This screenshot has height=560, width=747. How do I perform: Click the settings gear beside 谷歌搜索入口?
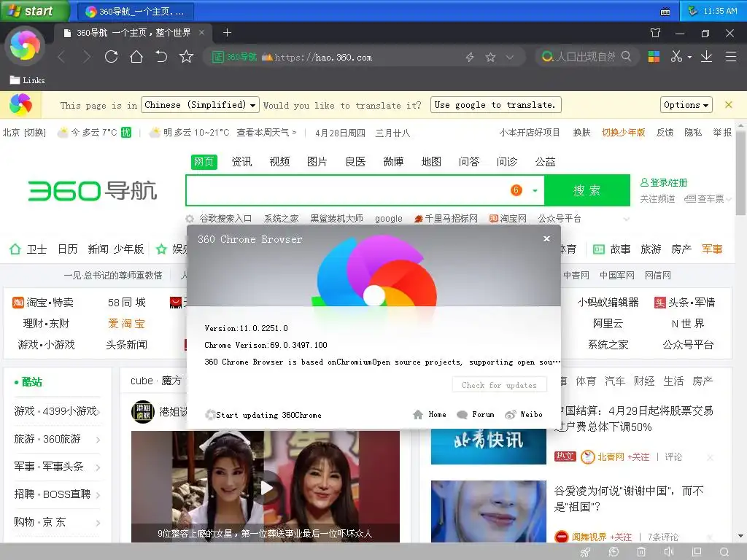point(190,219)
